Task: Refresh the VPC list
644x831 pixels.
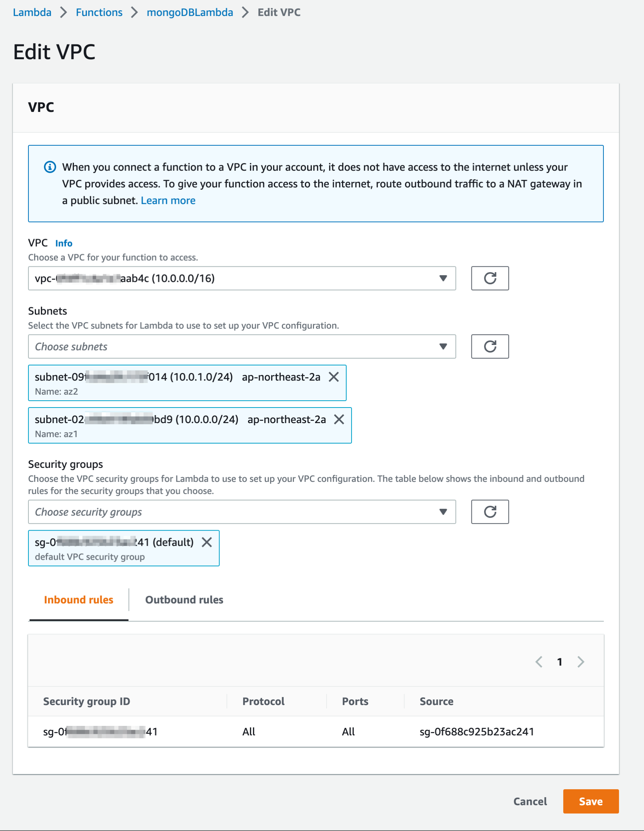Action: (490, 278)
